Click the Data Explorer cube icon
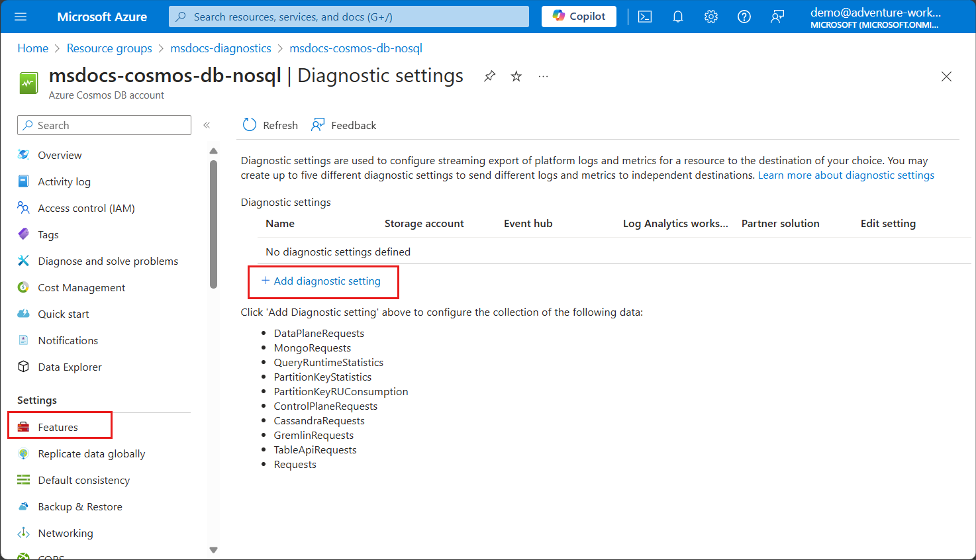The height and width of the screenshot is (560, 976). (24, 367)
